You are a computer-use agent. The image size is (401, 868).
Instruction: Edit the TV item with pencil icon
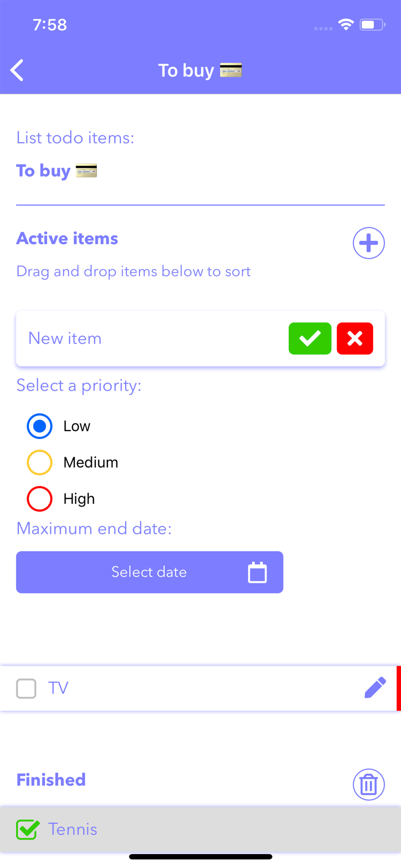pyautogui.click(x=375, y=687)
